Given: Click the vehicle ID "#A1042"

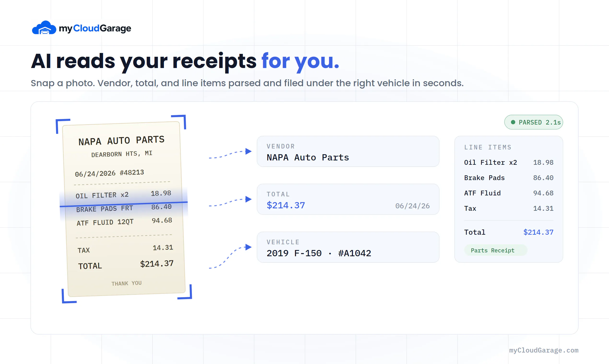Looking at the screenshot, I should coord(355,253).
